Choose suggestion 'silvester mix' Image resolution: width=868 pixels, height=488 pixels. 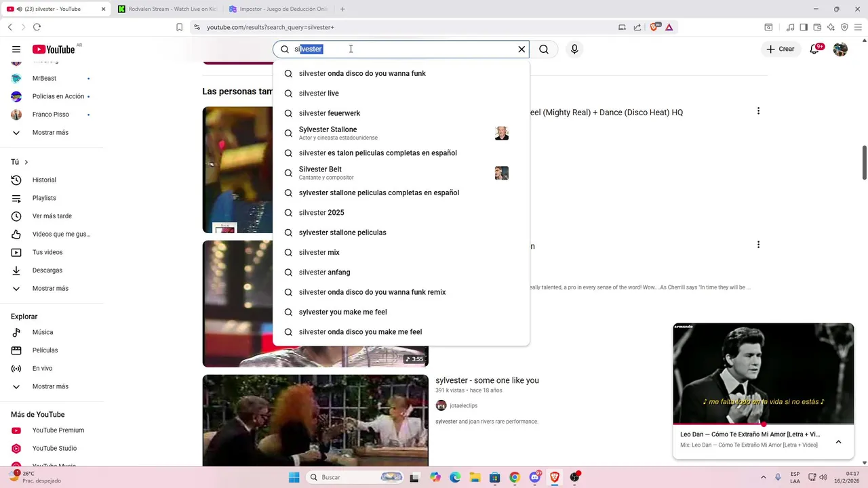[x=401, y=252]
